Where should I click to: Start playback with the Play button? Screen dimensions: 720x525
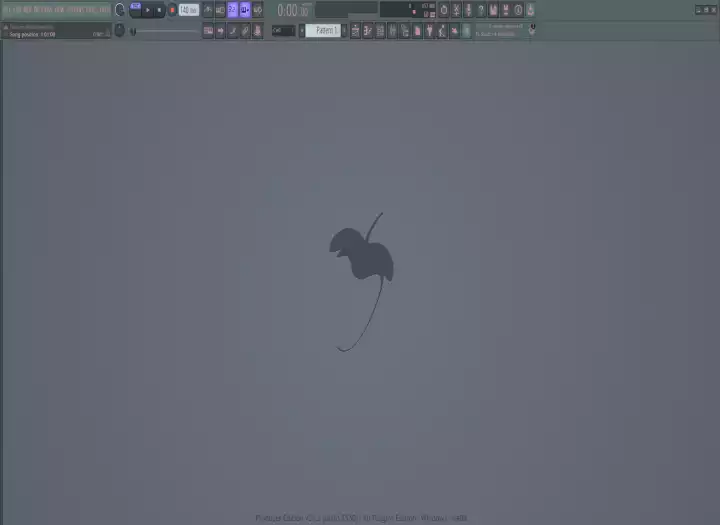147,10
